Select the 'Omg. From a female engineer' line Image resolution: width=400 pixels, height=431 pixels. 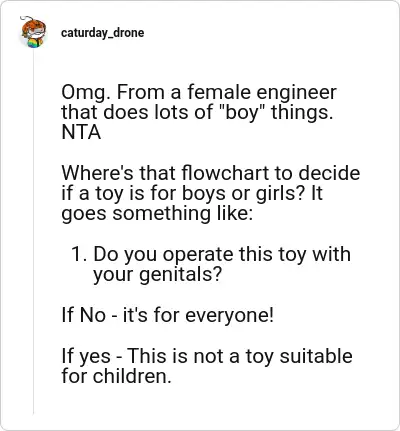point(199,93)
